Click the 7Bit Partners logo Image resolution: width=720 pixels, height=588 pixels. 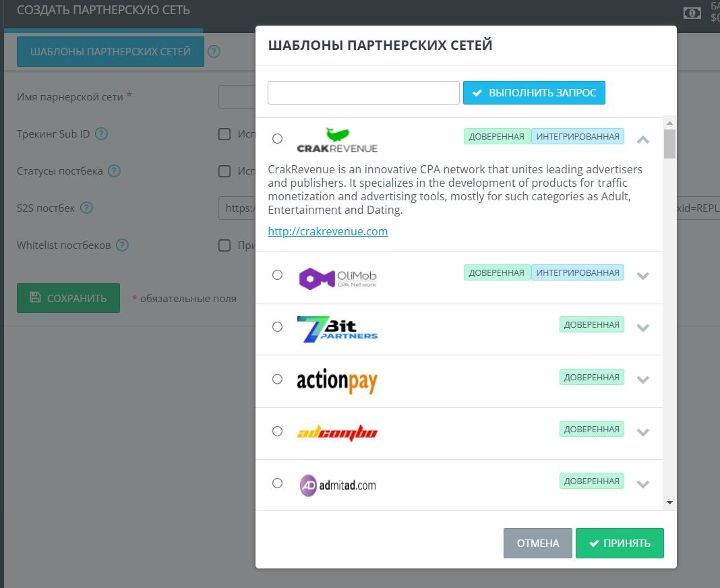(337, 329)
